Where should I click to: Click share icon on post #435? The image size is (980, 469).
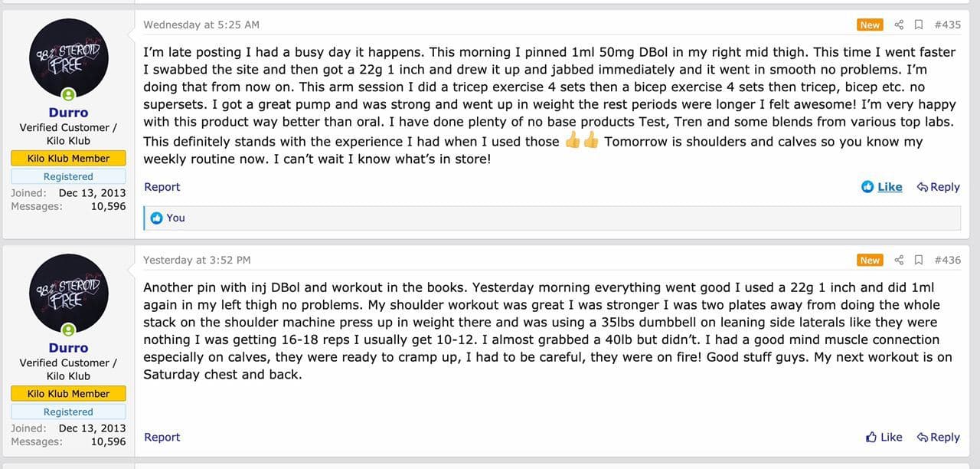coord(900,25)
